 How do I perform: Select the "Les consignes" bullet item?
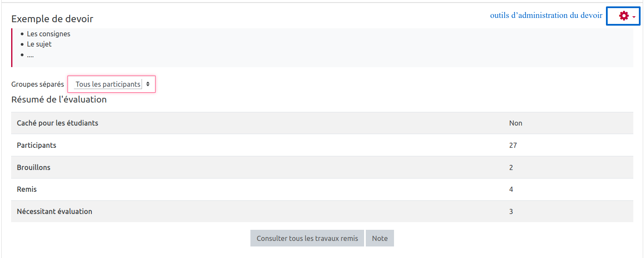click(x=48, y=34)
